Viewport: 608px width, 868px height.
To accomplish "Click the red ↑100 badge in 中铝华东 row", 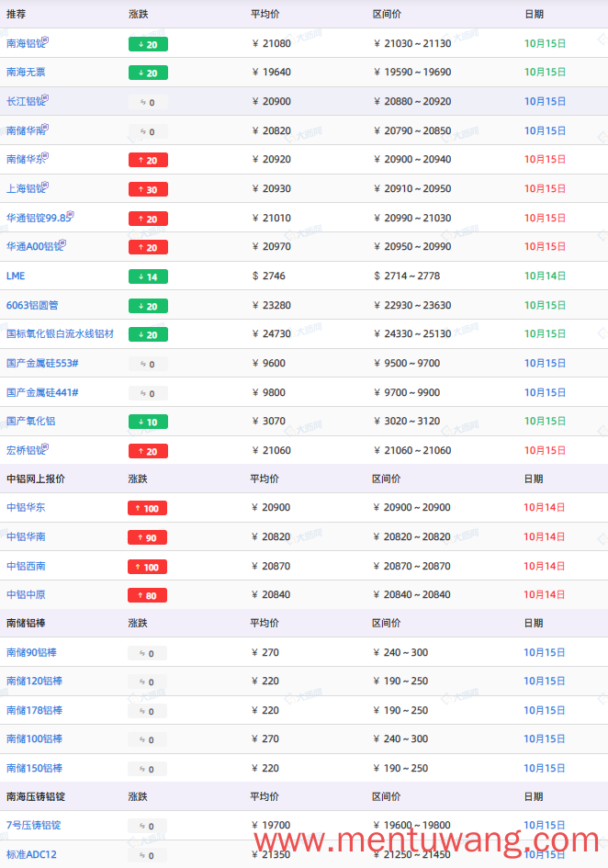I will point(147,508).
